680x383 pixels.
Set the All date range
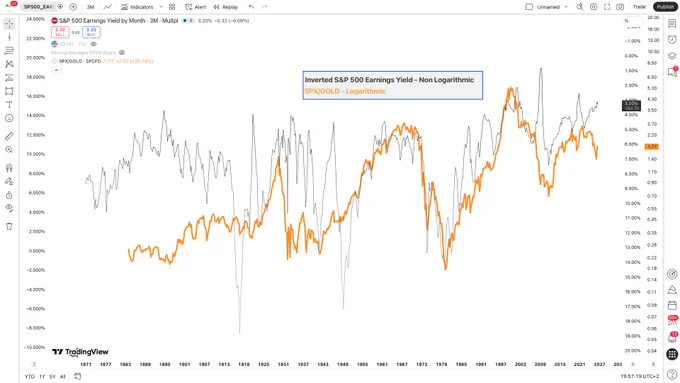click(x=63, y=376)
